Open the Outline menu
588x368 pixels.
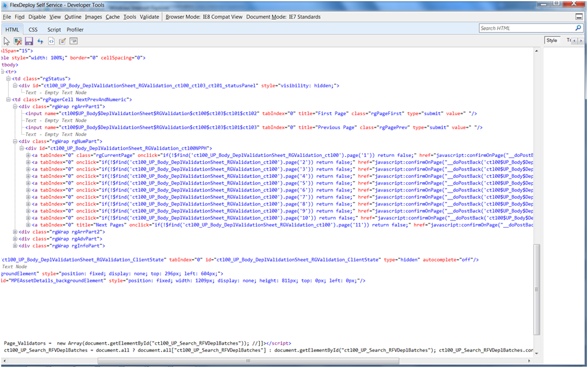point(73,17)
